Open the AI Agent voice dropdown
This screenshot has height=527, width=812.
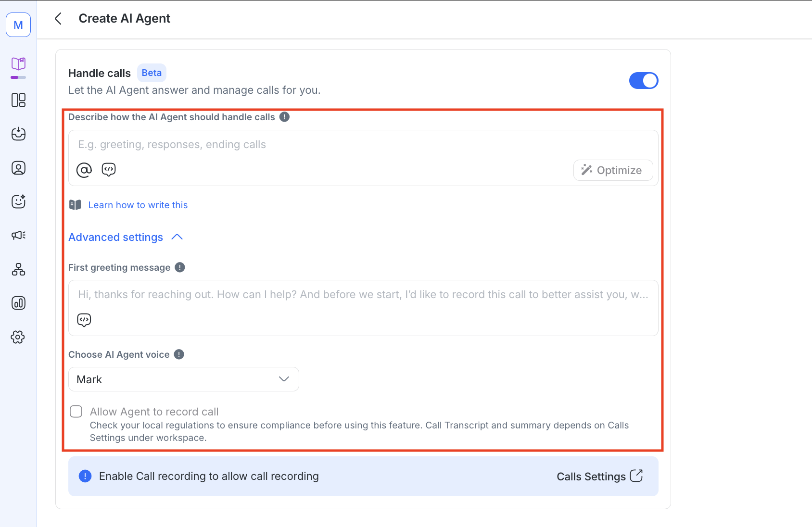pyautogui.click(x=183, y=379)
